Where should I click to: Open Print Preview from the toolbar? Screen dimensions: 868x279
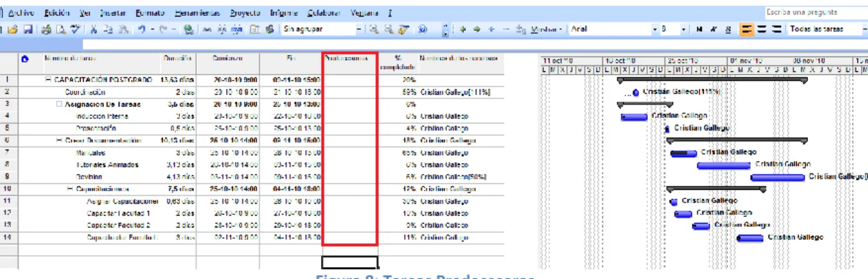point(60,29)
